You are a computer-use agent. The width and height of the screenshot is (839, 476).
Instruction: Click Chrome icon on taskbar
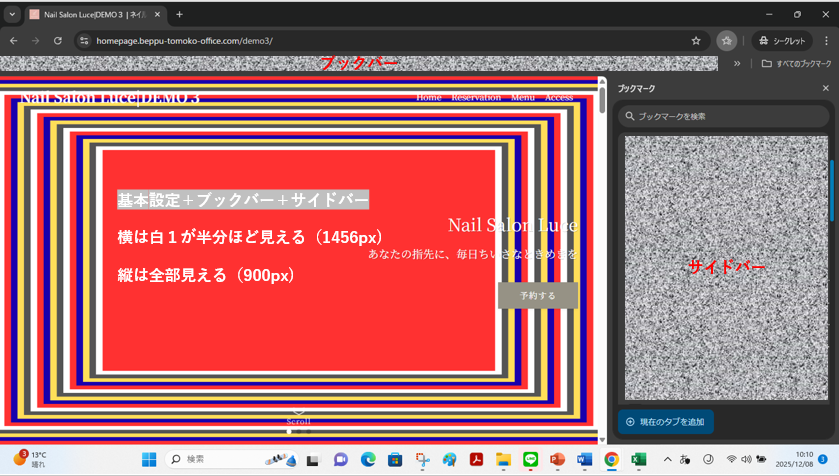612,459
